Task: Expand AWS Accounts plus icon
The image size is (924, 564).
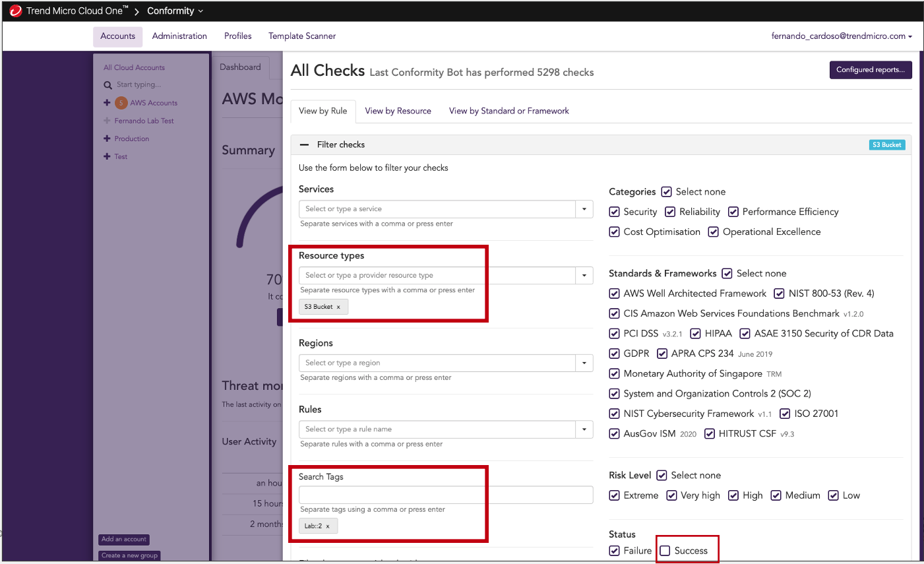Action: pos(107,103)
